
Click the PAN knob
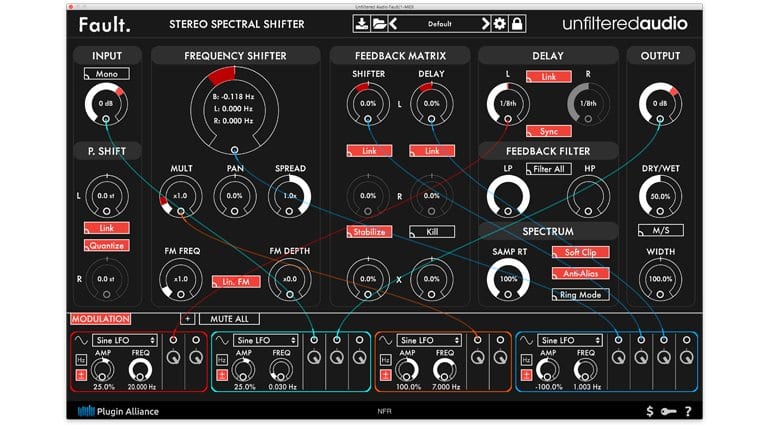click(235, 196)
